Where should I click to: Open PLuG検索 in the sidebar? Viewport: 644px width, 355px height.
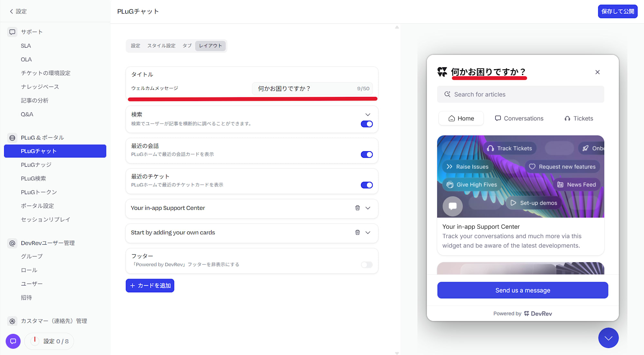(33, 178)
